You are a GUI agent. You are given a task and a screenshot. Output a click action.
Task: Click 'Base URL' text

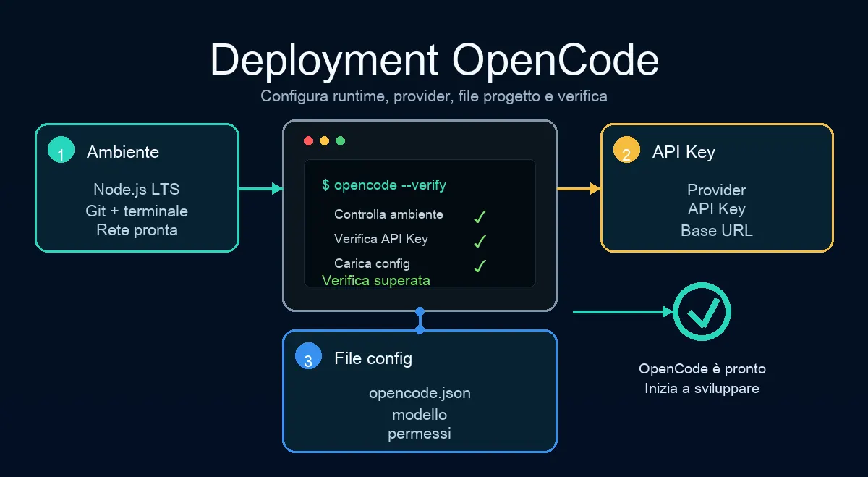click(717, 231)
